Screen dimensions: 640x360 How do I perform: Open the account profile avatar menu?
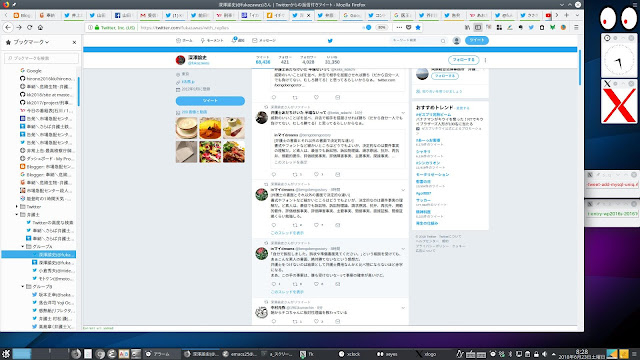point(456,40)
